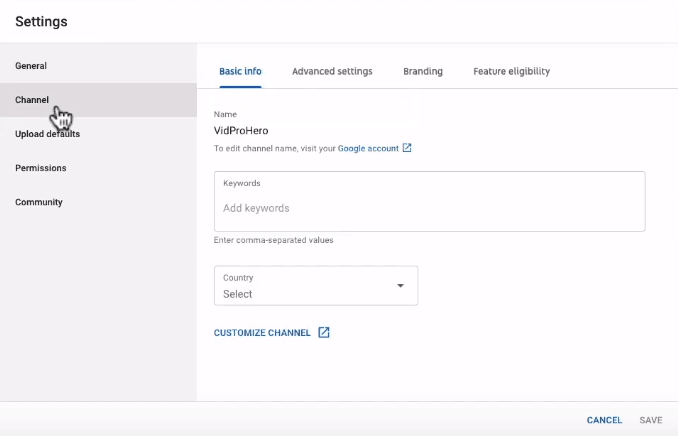The height and width of the screenshot is (436, 678).
Task: Click external-link icon next to Customize Channel
Action: click(x=324, y=332)
